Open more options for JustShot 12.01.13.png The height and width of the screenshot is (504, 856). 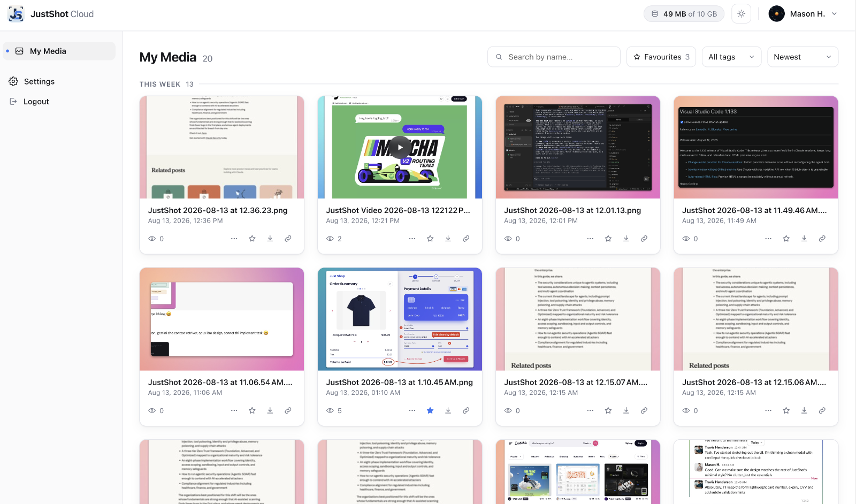coord(590,239)
